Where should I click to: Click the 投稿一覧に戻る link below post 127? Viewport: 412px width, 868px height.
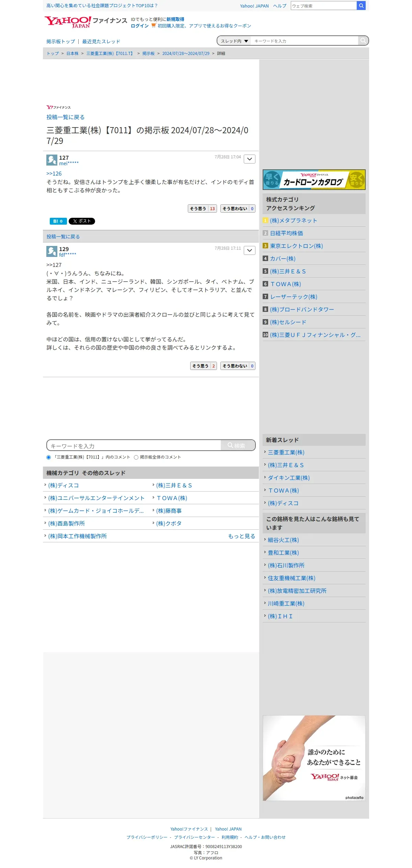(63, 237)
